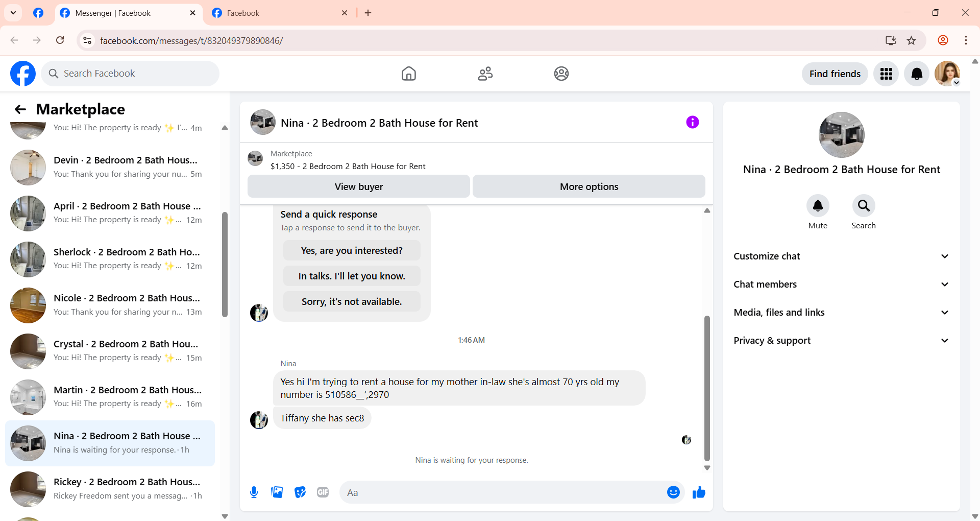Send quick response 'In talks. I'll let you know.'

352,276
